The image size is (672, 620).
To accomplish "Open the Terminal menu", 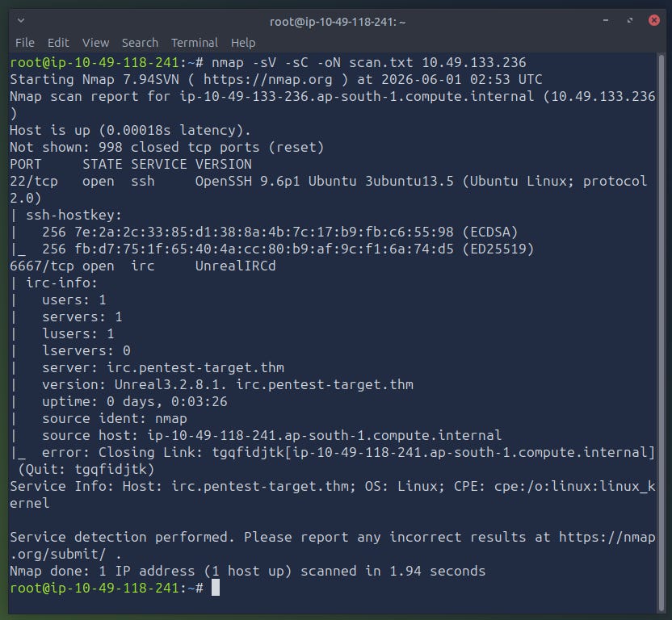I will 195,43.
